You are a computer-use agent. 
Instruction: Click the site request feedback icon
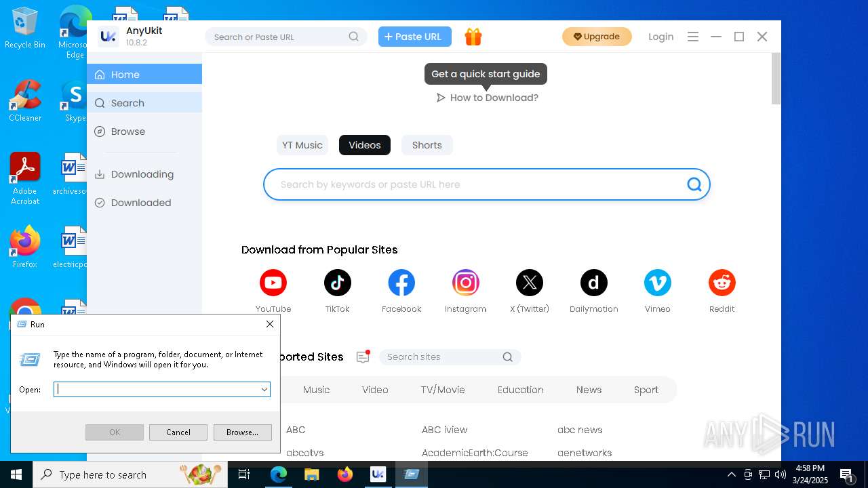[363, 357]
